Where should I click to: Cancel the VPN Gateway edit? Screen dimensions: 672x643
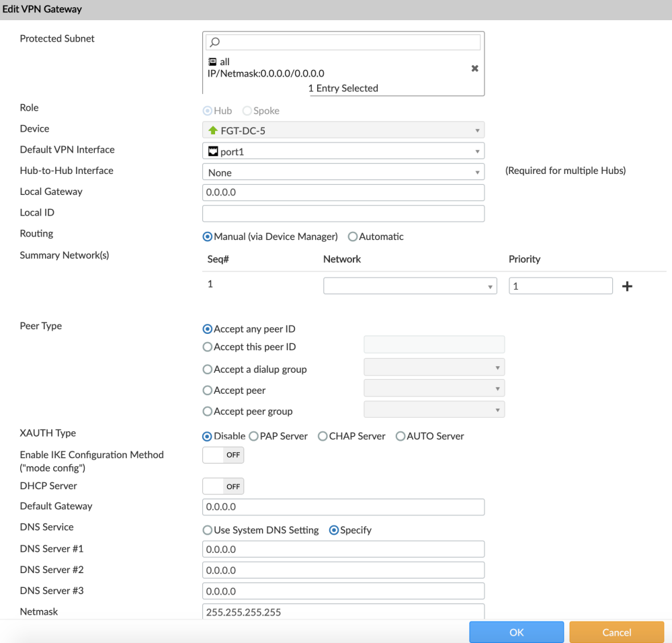pyautogui.click(x=616, y=632)
